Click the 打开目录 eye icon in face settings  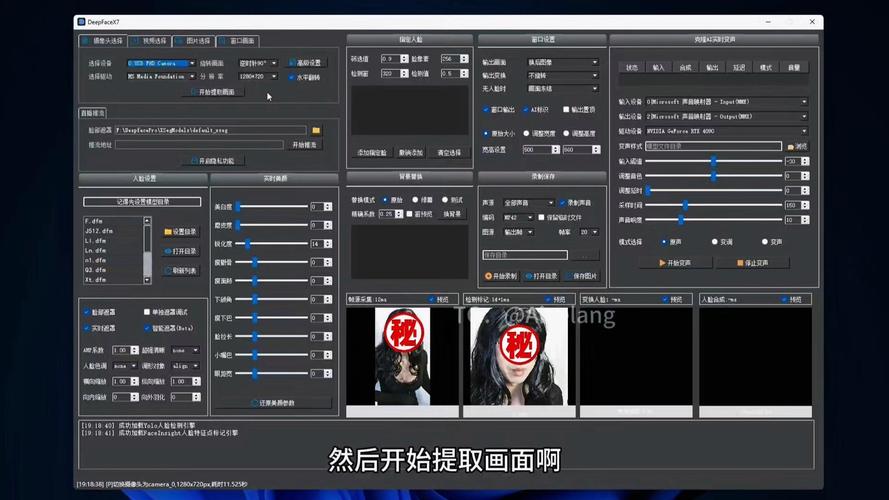(x=180, y=251)
